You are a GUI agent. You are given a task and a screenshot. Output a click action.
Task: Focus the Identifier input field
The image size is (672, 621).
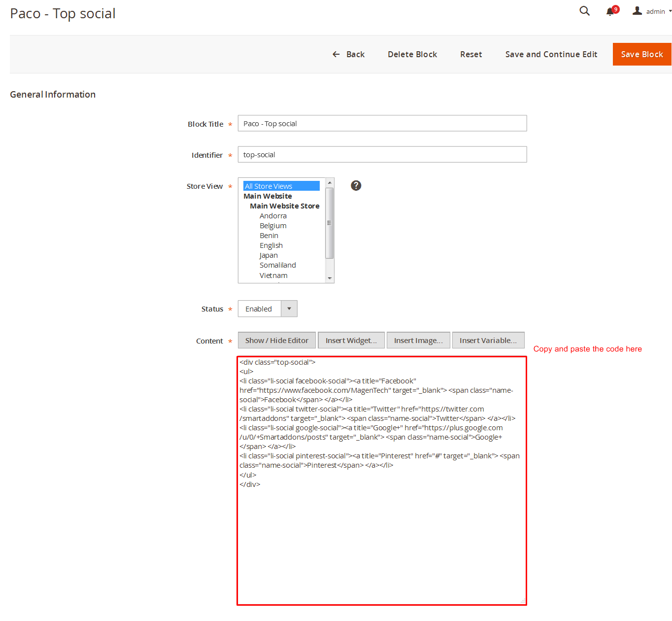382,154
